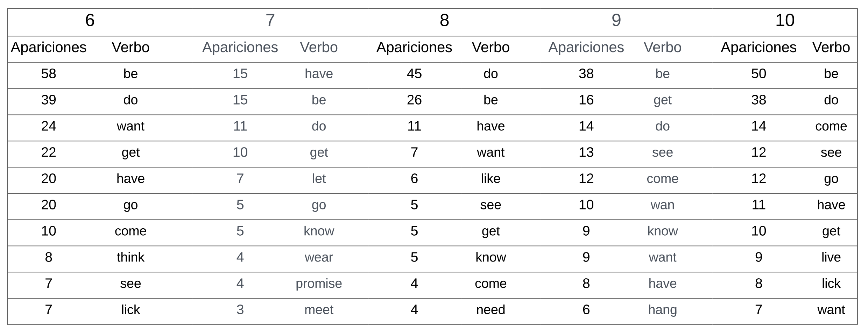Click the verb cell 'meet'
868x336 pixels.
[x=319, y=310]
